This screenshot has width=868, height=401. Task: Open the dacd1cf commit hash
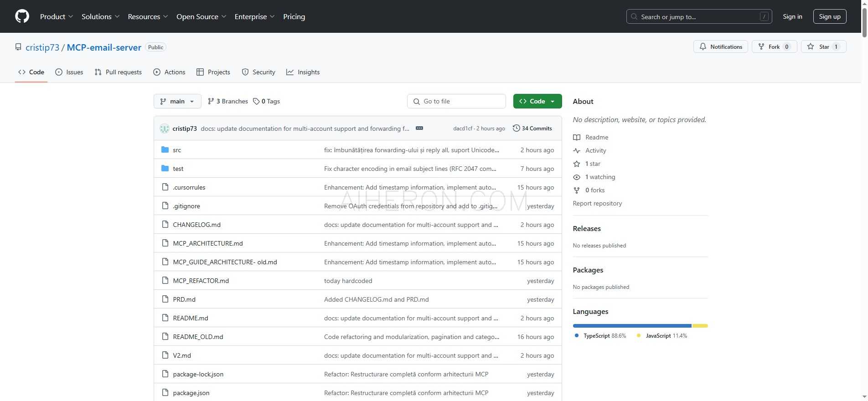(x=463, y=129)
